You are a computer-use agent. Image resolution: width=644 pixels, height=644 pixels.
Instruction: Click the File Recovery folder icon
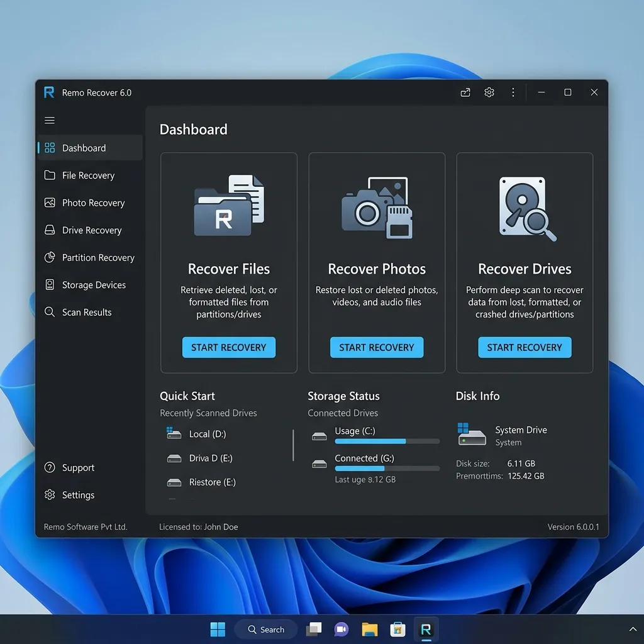point(50,175)
